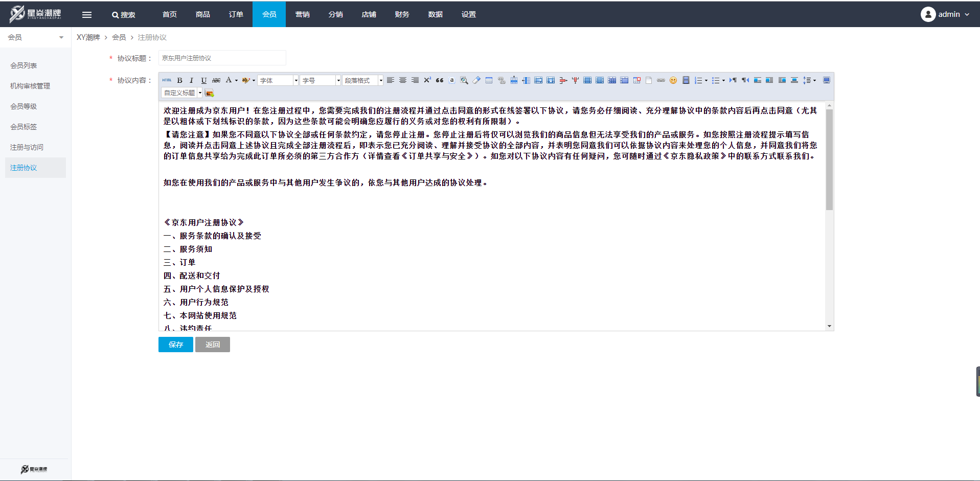980x481 pixels.
Task: Apply italic formatting in editor toolbar
Action: click(192, 80)
